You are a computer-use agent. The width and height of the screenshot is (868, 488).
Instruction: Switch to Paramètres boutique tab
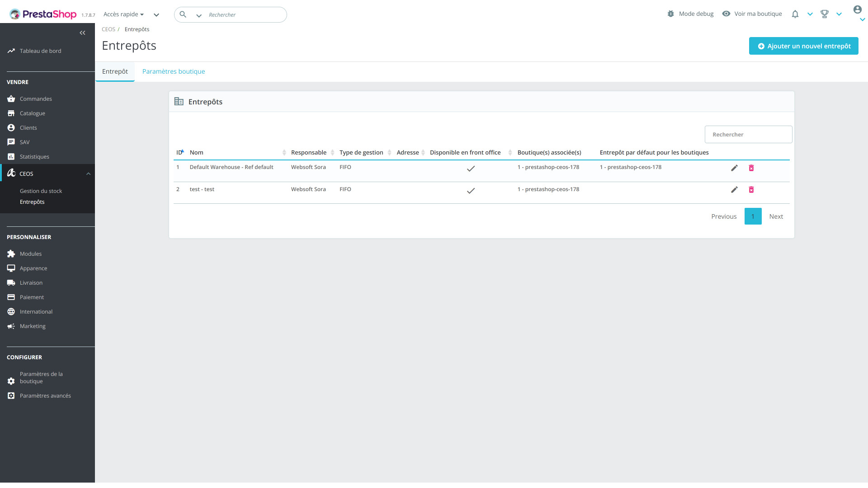[174, 71]
